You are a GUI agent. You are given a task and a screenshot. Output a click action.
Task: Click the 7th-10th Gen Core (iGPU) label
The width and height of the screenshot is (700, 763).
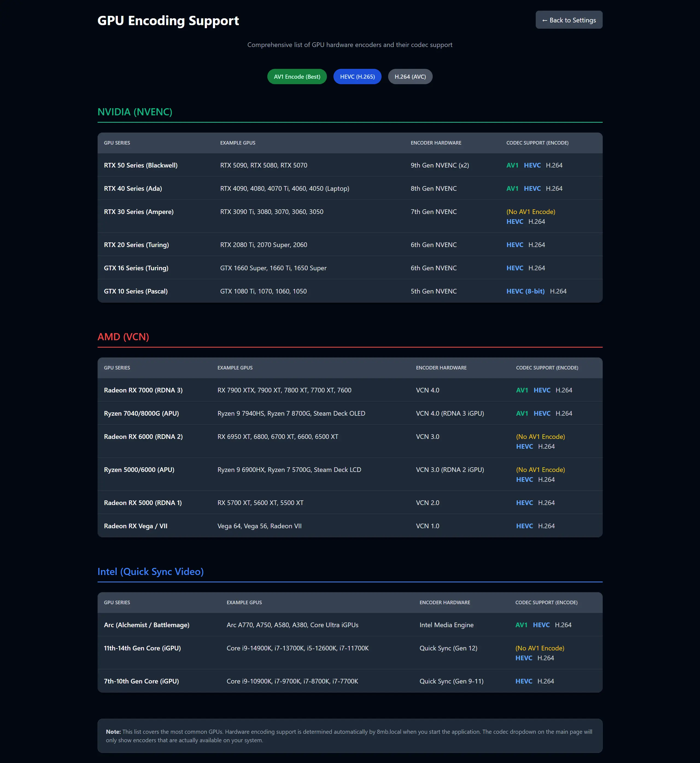[141, 681]
